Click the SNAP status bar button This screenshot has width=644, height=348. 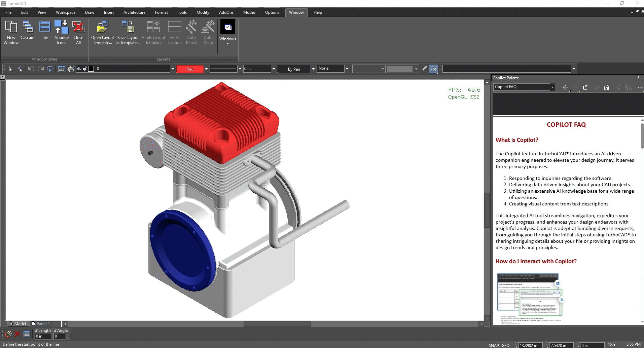pos(494,345)
